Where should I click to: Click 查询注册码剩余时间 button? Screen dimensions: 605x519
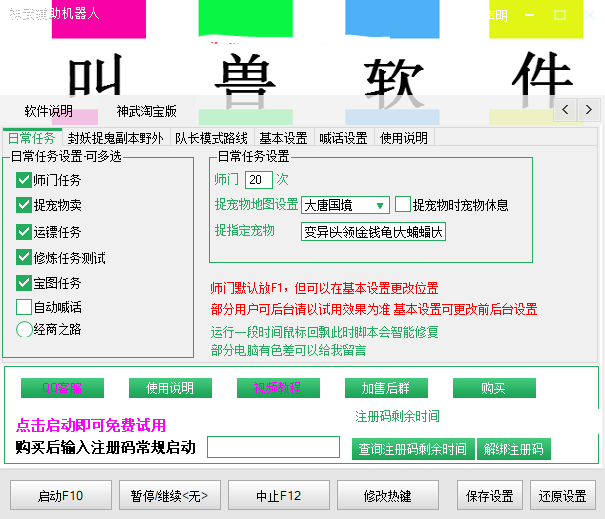(x=413, y=449)
